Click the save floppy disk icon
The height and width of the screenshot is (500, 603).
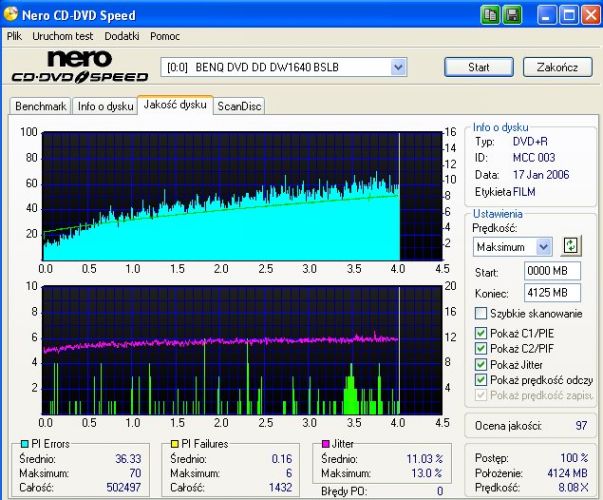pos(512,15)
